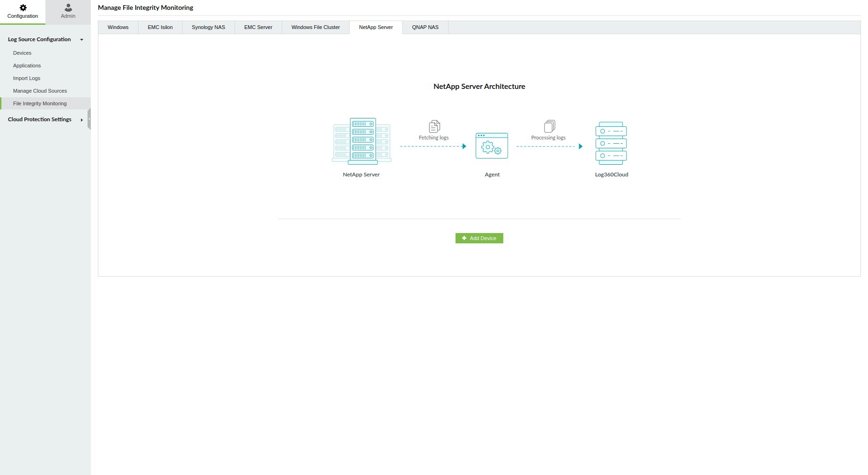Open the Configuration gear tab
Screen dimensions: 868x475
tap(22, 12)
